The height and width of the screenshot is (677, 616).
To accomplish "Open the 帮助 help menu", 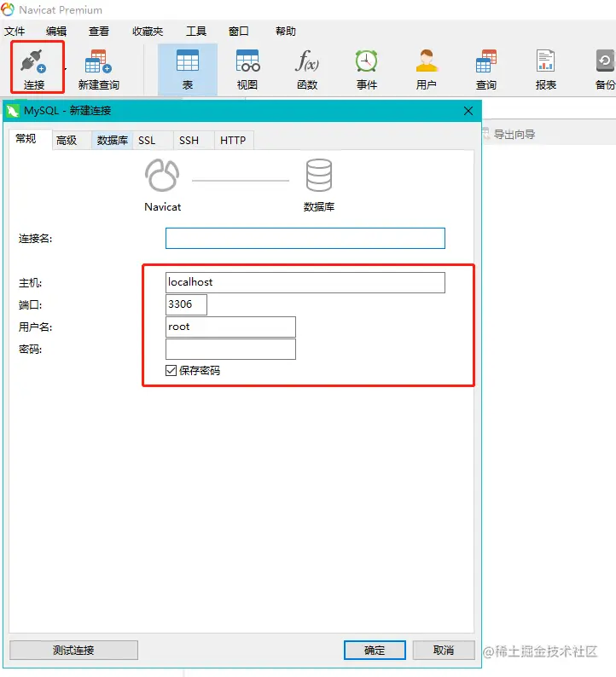I will (x=286, y=31).
